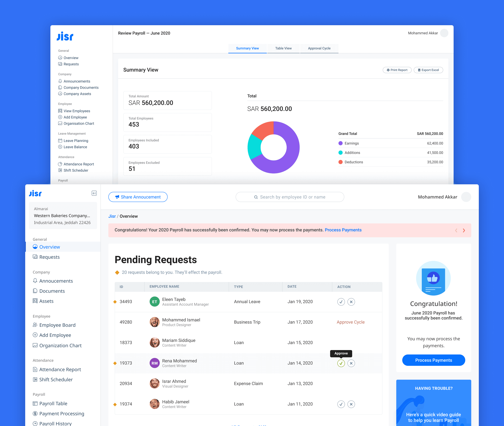Click the blue Process Payments button
Screen dimensions: 504x426
point(433,360)
